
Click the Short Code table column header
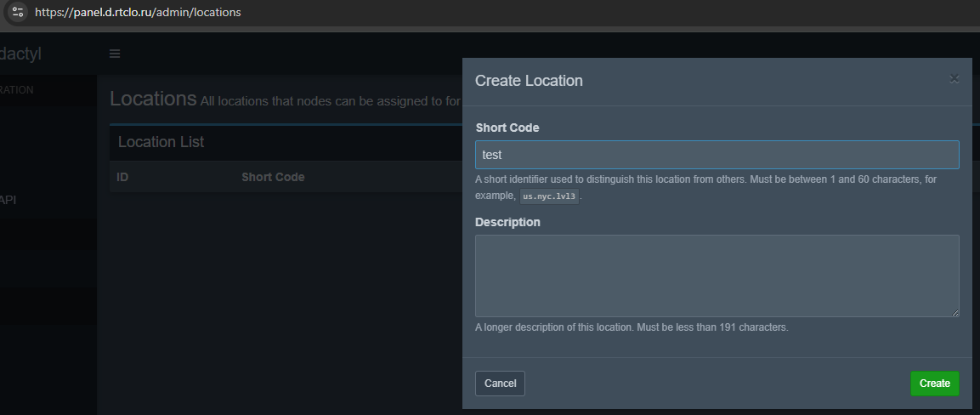(273, 177)
